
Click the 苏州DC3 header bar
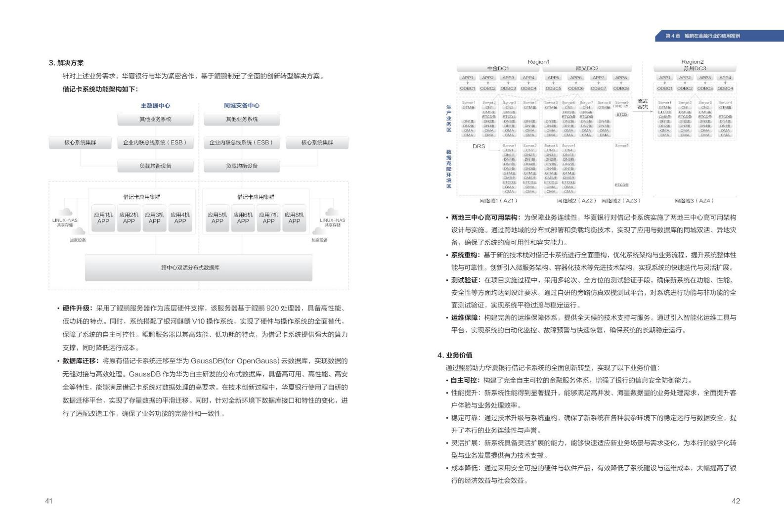695,68
